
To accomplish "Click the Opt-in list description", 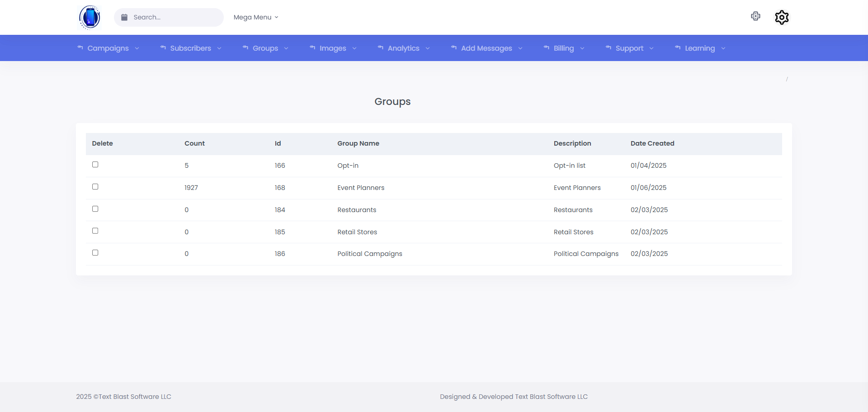I will (x=569, y=166).
